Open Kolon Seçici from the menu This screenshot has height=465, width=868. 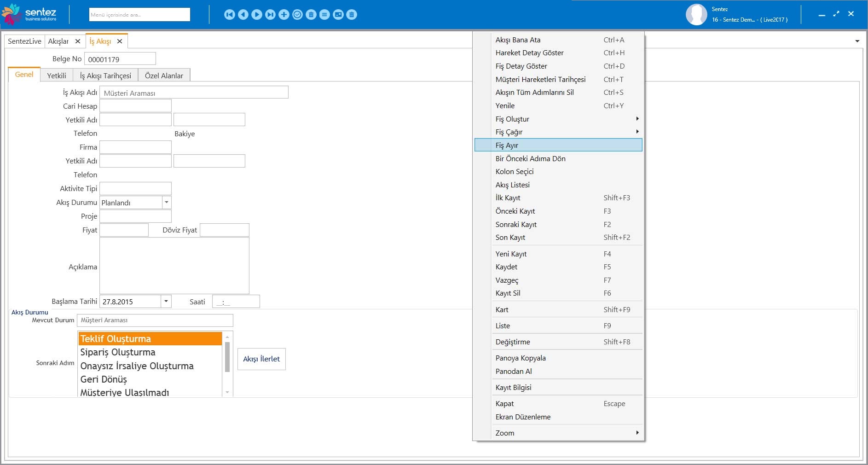[558, 172]
